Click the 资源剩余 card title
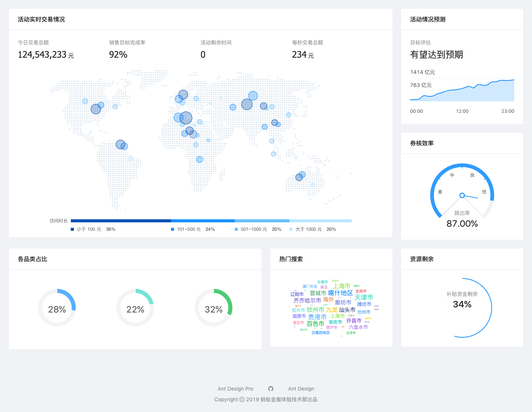Screen dimensions: 532x412 click(x=422, y=259)
